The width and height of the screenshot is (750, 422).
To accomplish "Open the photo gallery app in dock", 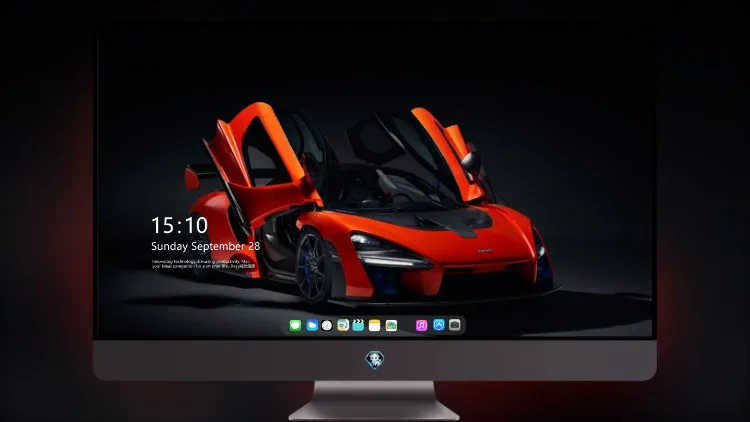I will [x=391, y=325].
